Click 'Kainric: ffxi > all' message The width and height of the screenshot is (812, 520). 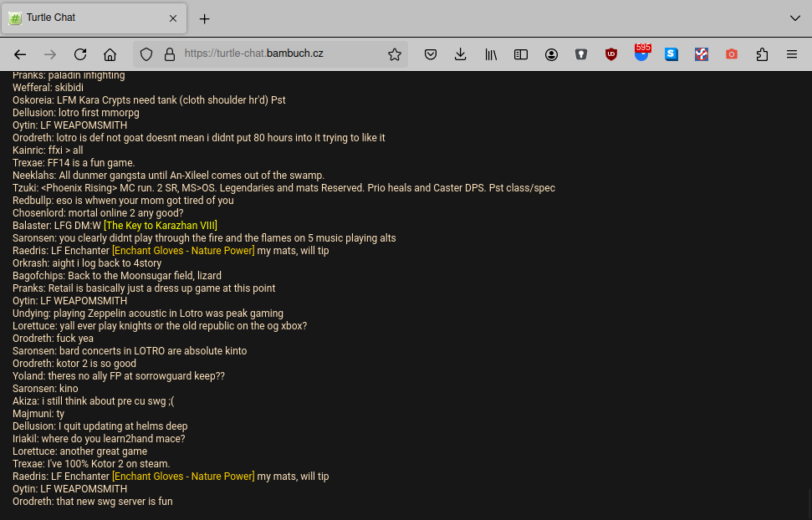click(48, 150)
